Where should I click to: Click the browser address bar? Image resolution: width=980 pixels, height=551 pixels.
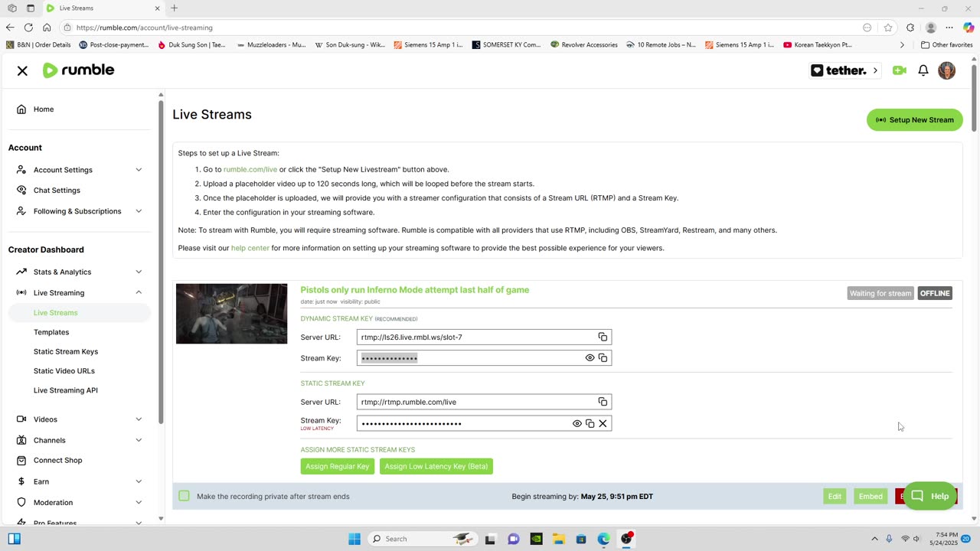(x=459, y=28)
